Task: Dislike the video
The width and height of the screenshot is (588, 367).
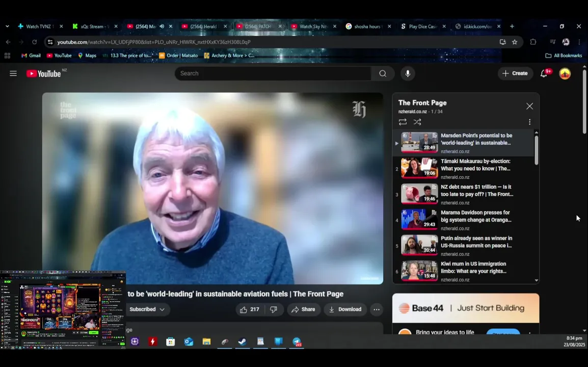Action: [274, 309]
